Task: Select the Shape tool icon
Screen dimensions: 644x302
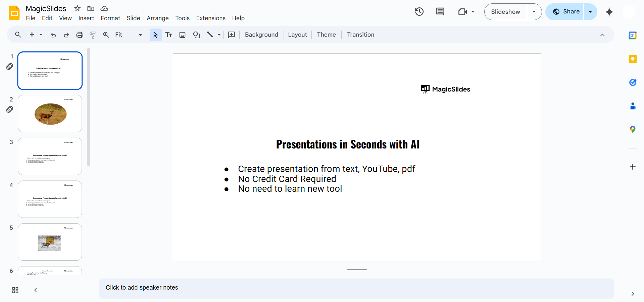Action: tap(197, 35)
